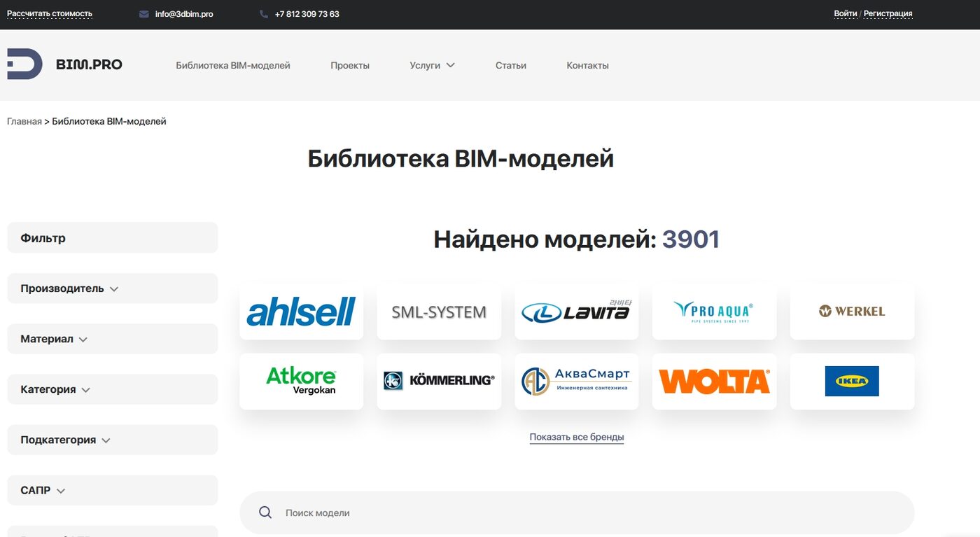
Task: Open the Контакты page
Action: (587, 65)
